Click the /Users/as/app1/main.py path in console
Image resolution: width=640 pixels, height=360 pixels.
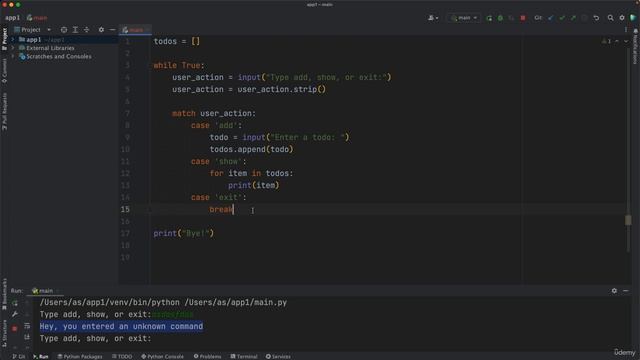coord(236,302)
